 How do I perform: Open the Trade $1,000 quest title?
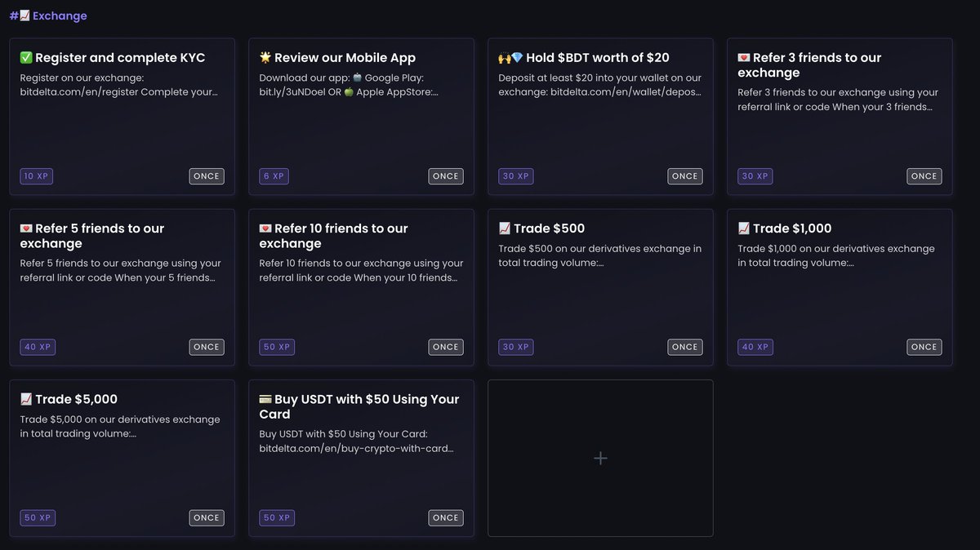[792, 228]
